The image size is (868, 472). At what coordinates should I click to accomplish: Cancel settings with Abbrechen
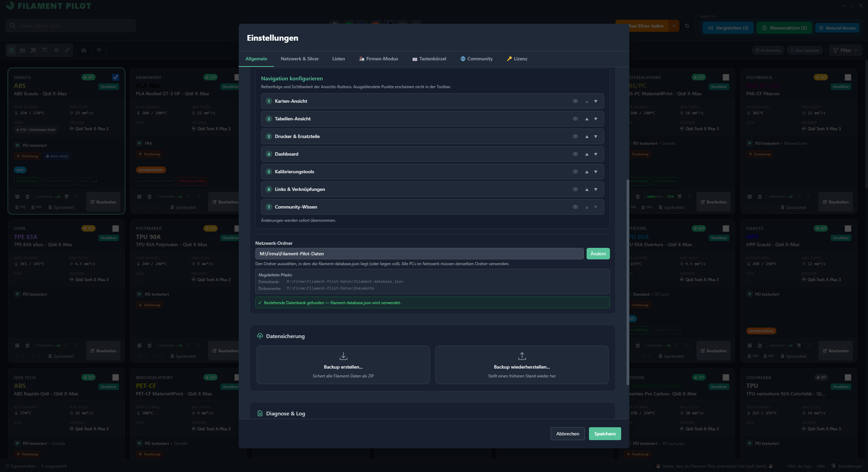pos(568,434)
